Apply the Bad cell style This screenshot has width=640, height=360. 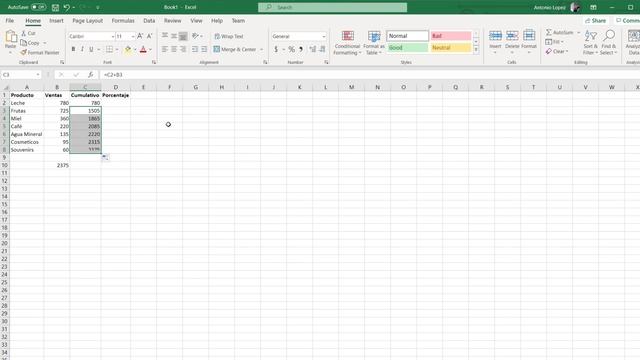point(451,36)
